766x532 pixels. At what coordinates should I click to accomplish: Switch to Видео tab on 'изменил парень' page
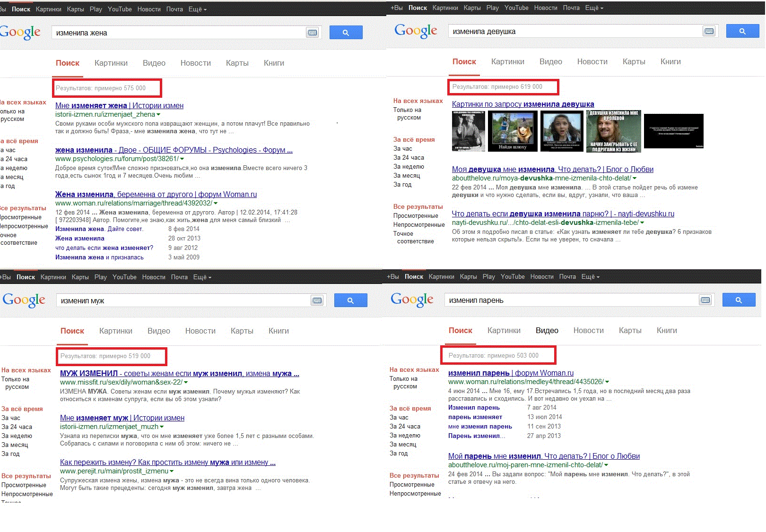pyautogui.click(x=547, y=330)
